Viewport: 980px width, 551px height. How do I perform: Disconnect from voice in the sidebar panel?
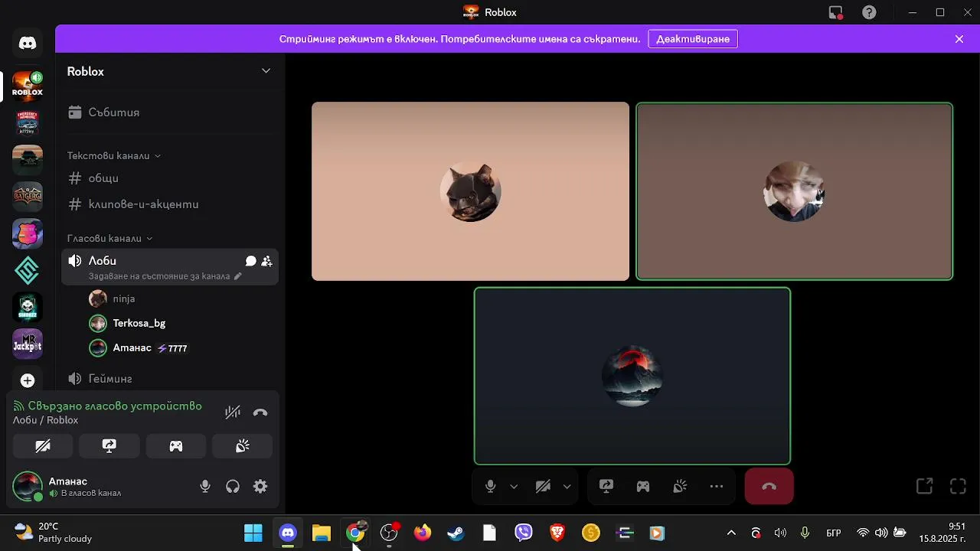click(x=260, y=412)
